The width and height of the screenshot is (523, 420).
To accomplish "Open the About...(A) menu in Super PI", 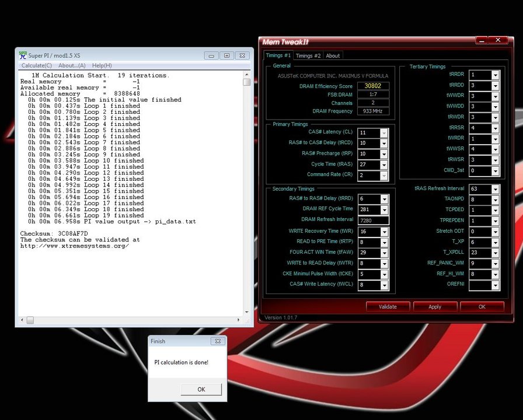I will (72, 66).
